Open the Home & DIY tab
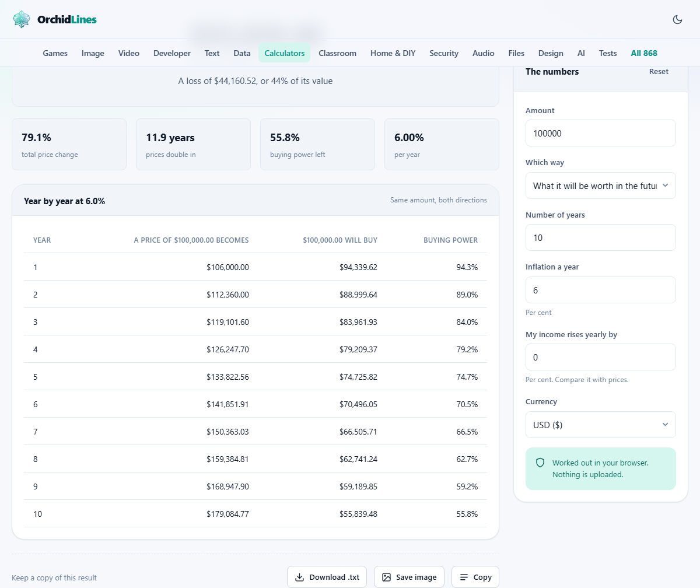The image size is (700, 588). tap(393, 53)
